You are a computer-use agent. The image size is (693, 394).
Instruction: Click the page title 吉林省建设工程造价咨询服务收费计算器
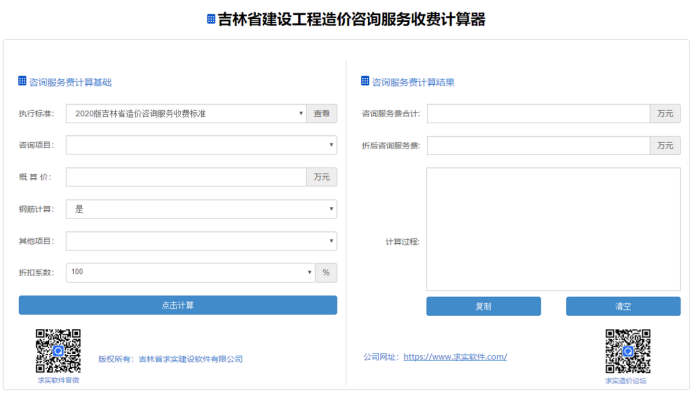351,19
